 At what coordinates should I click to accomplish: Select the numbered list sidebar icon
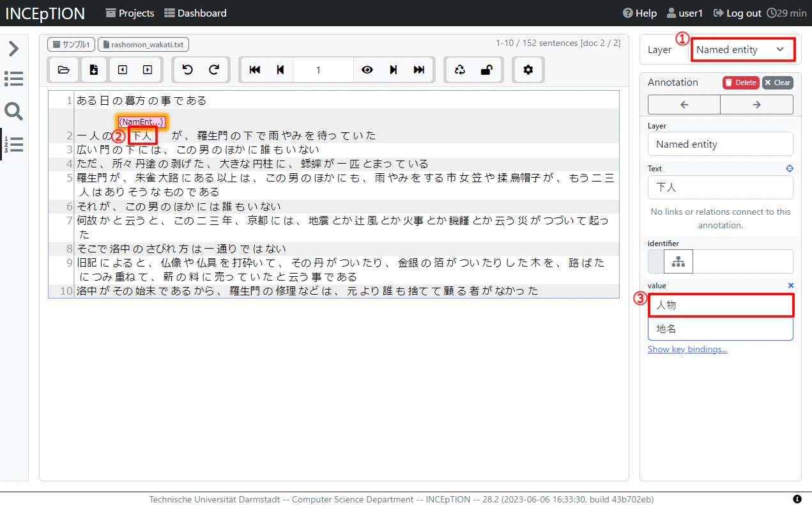tap(13, 144)
